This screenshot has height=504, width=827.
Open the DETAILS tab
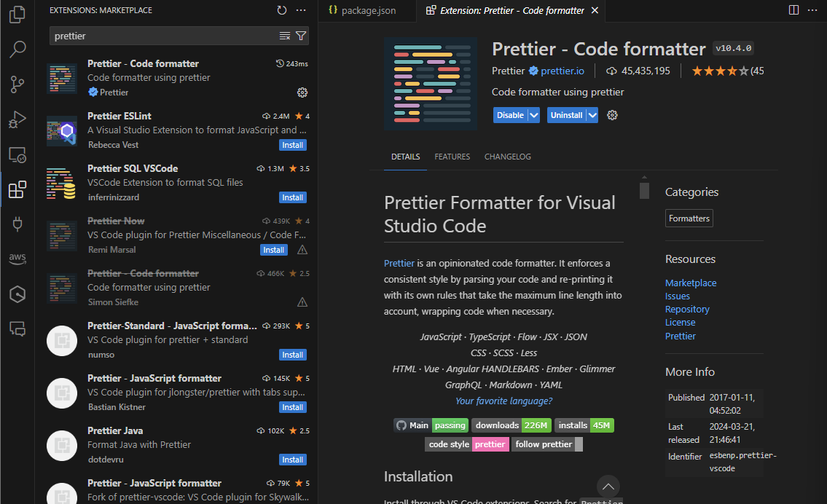pyautogui.click(x=406, y=157)
